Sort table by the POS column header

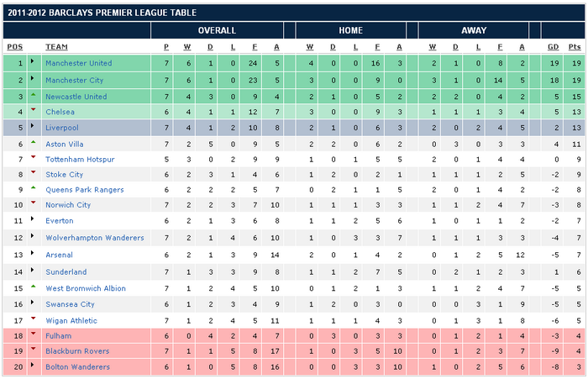[15, 46]
